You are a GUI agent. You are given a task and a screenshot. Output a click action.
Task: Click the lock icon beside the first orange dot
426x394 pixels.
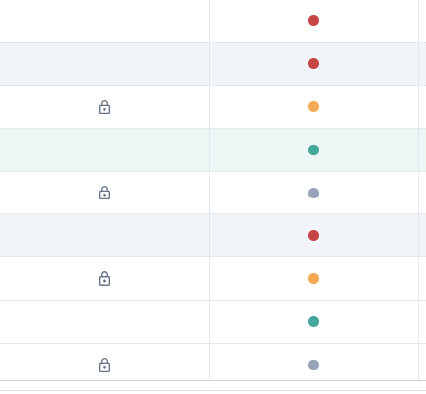point(104,107)
